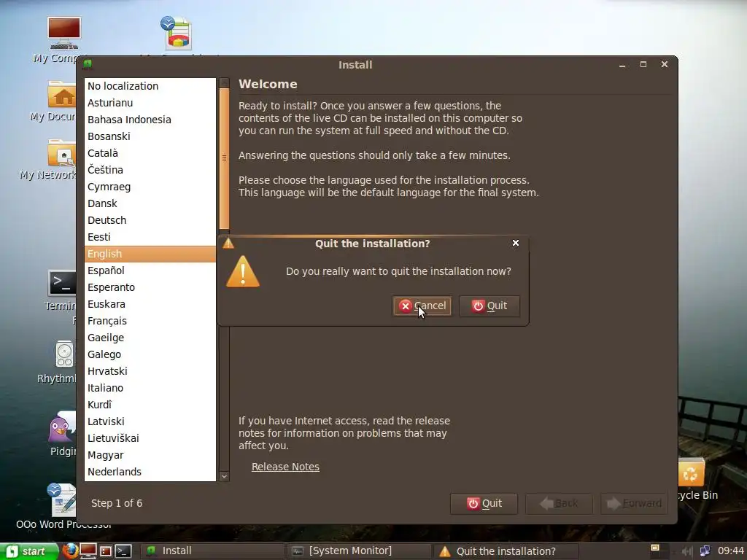Click the small window icon in taskbar quick launch
This screenshot has width=747, height=560.
(x=106, y=551)
